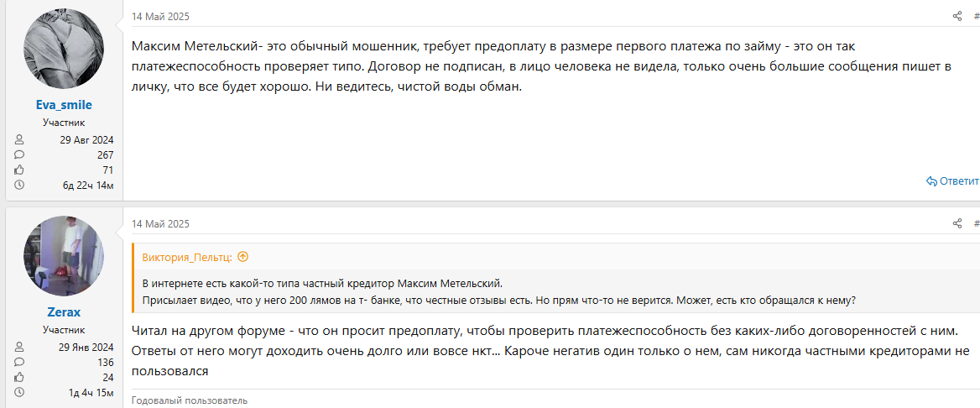The height and width of the screenshot is (408, 980).
Task: Expand quote via arrow next to Виктория_Пельтц
Action: pos(243,257)
